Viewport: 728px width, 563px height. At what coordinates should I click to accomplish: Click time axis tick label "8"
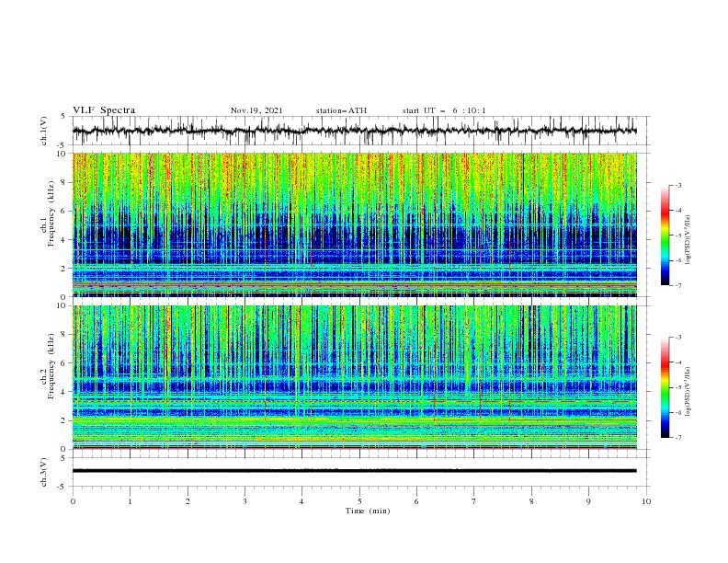tap(531, 501)
